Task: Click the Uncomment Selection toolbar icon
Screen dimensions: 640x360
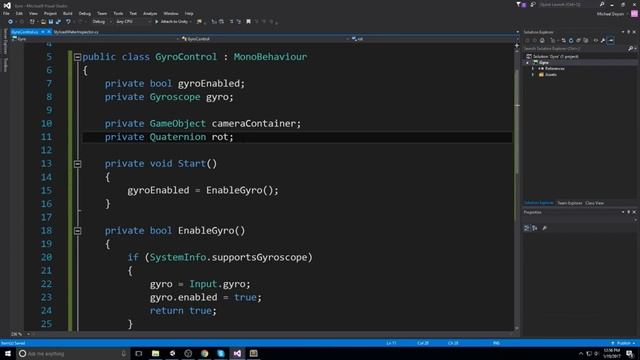Action: (x=239, y=22)
